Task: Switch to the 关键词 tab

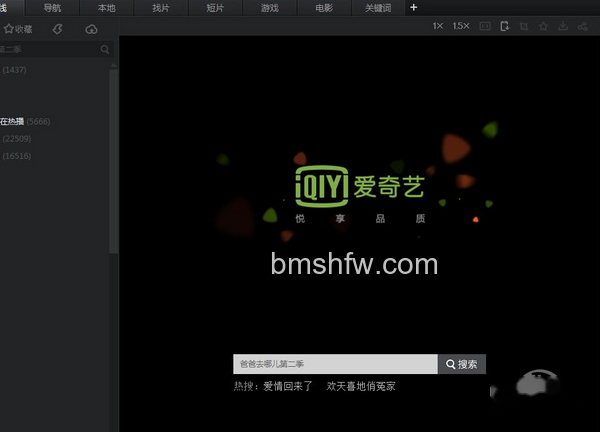Action: point(378,8)
